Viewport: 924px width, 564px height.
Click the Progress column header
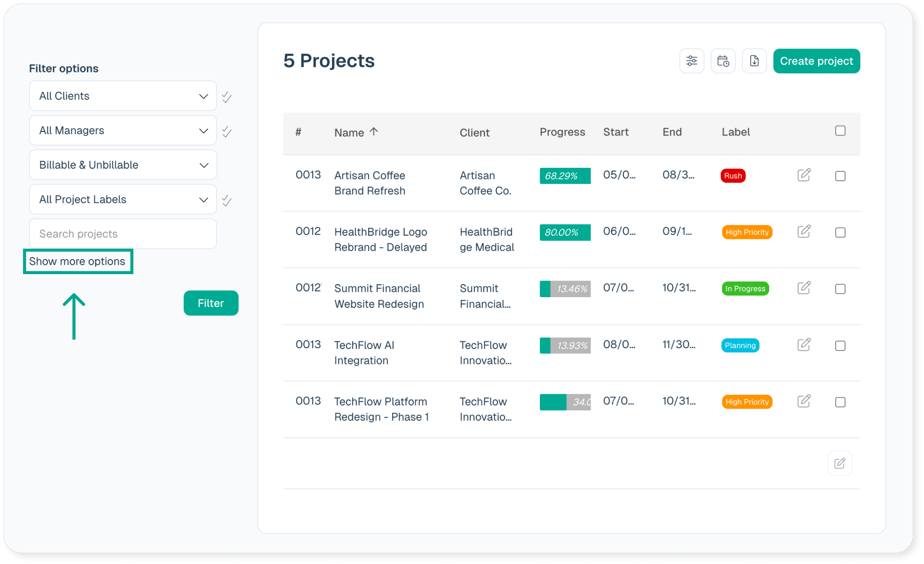562,132
